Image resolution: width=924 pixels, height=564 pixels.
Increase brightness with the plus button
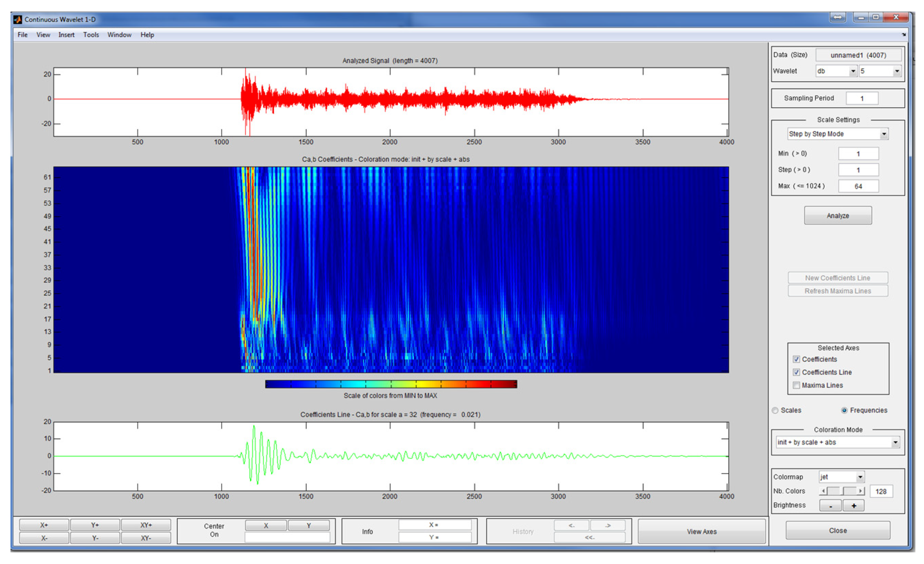click(x=853, y=506)
